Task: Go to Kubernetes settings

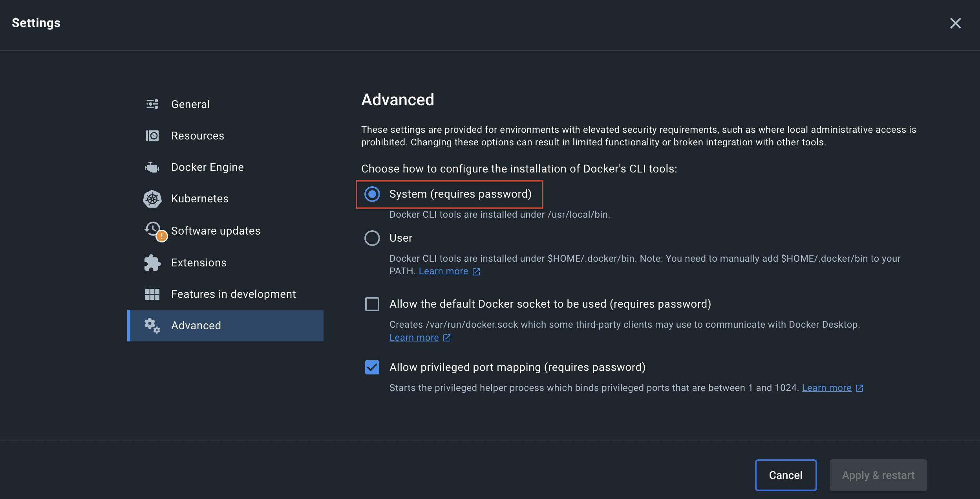Action: tap(225, 199)
